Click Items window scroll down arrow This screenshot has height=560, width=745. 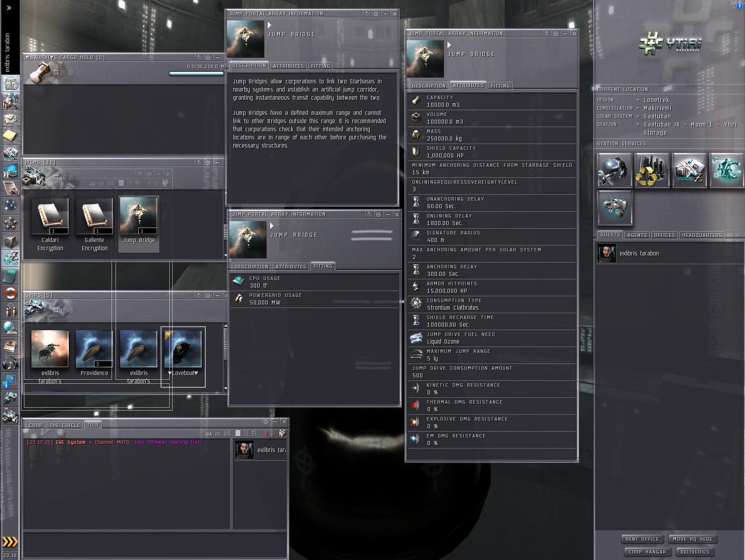226,255
